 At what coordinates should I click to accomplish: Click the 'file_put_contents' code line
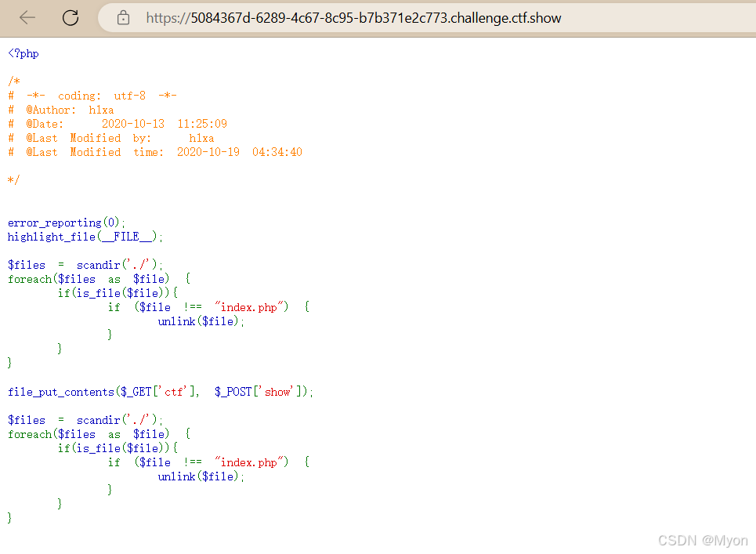160,392
